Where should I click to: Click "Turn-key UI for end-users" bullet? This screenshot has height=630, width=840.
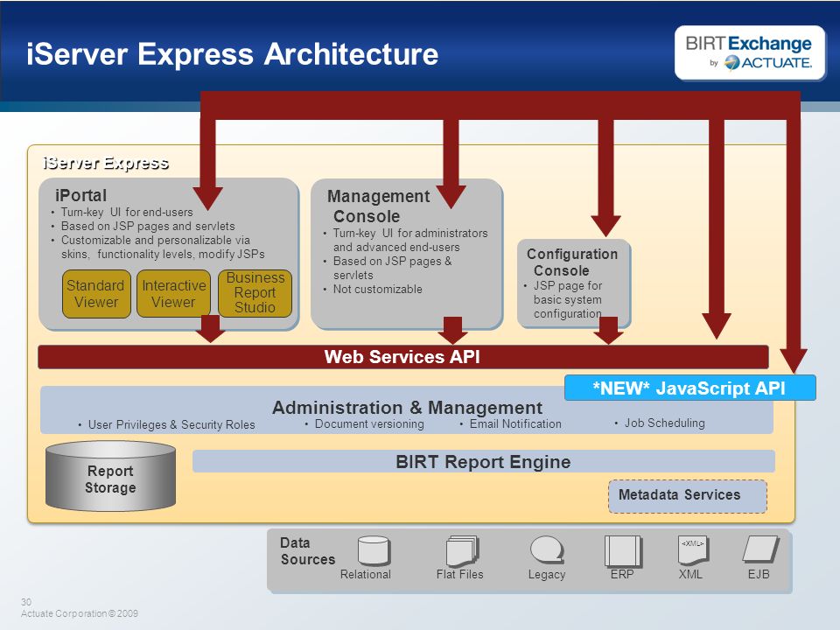click(x=126, y=212)
